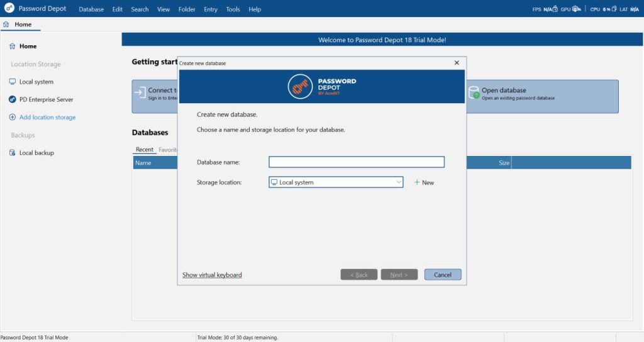Click the Open database cylinder icon
Screen dimensions: 644x342
click(474, 92)
